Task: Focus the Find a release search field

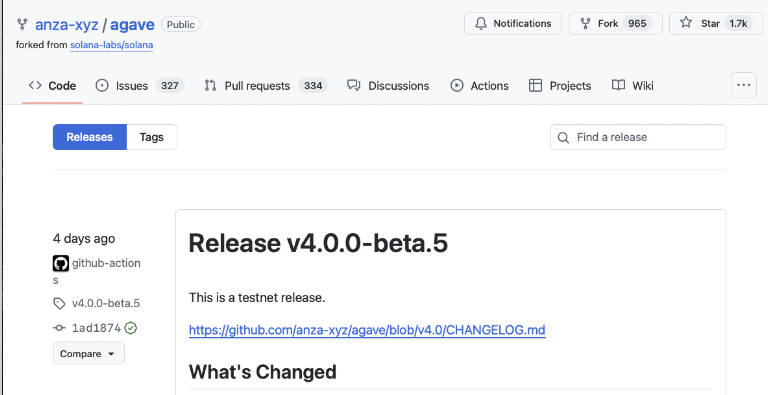Action: (x=638, y=137)
